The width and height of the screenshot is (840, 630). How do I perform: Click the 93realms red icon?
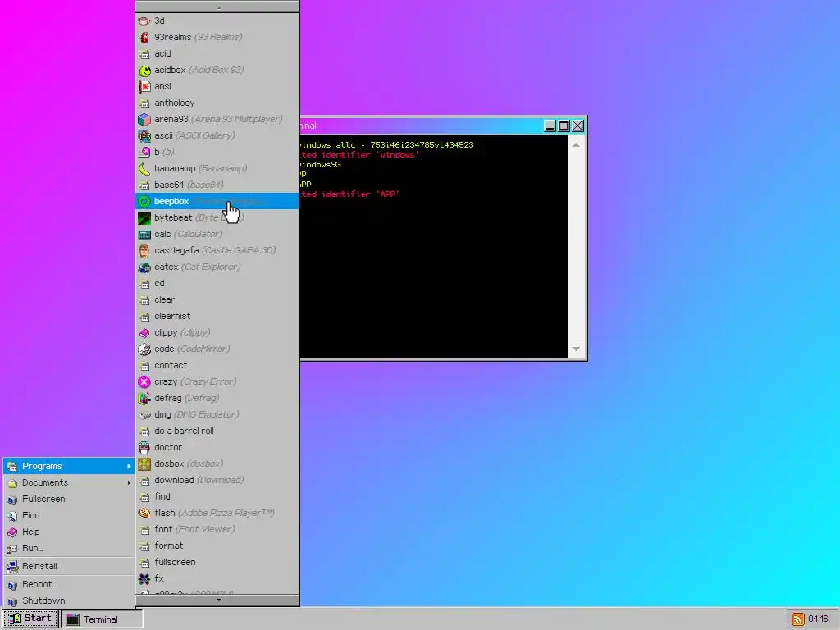pyautogui.click(x=144, y=37)
